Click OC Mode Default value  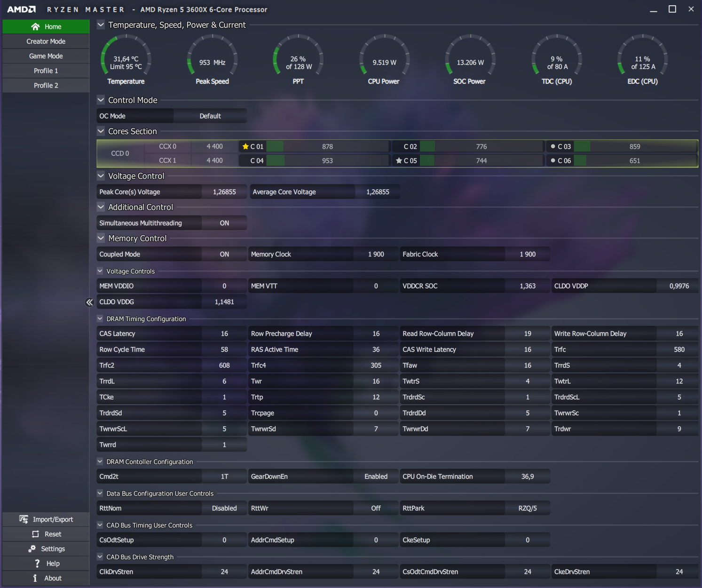click(x=210, y=116)
